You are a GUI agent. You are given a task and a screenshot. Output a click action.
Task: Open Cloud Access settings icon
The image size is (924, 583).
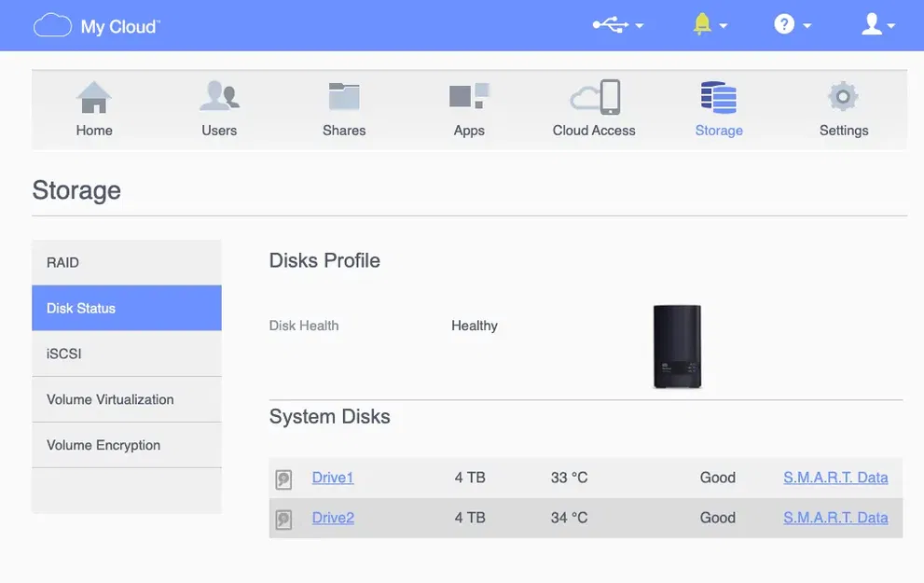594,96
